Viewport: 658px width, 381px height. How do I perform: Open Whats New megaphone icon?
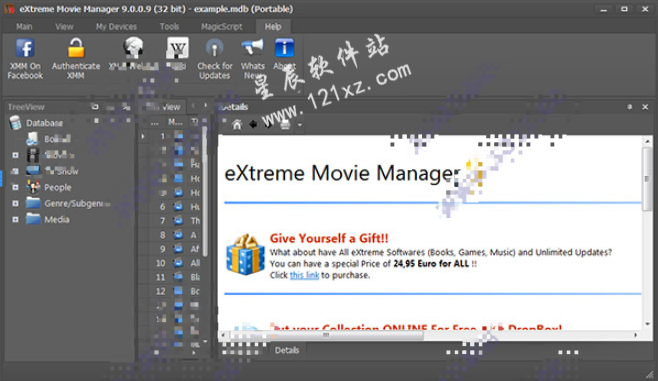(253, 48)
